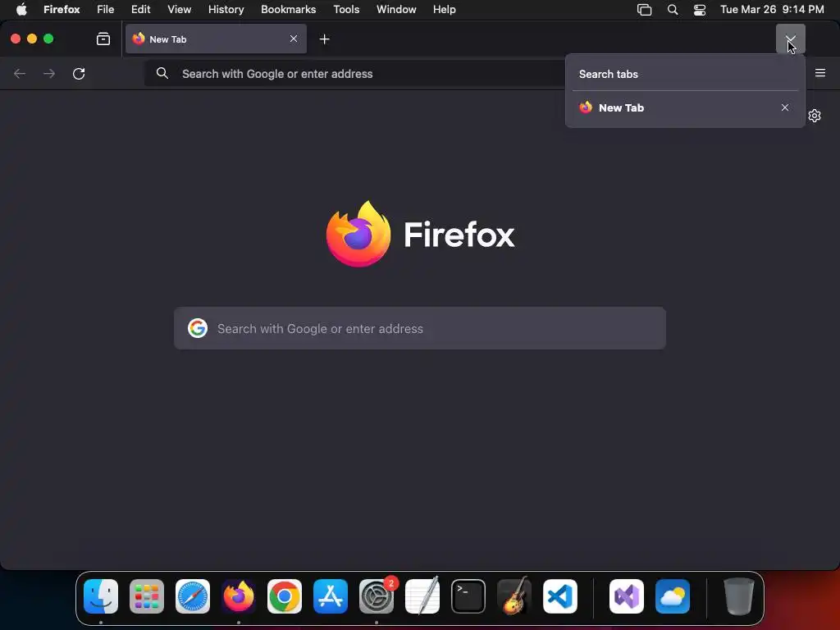This screenshot has height=630, width=840.
Task: Go back using the back arrow
Action: (20, 73)
